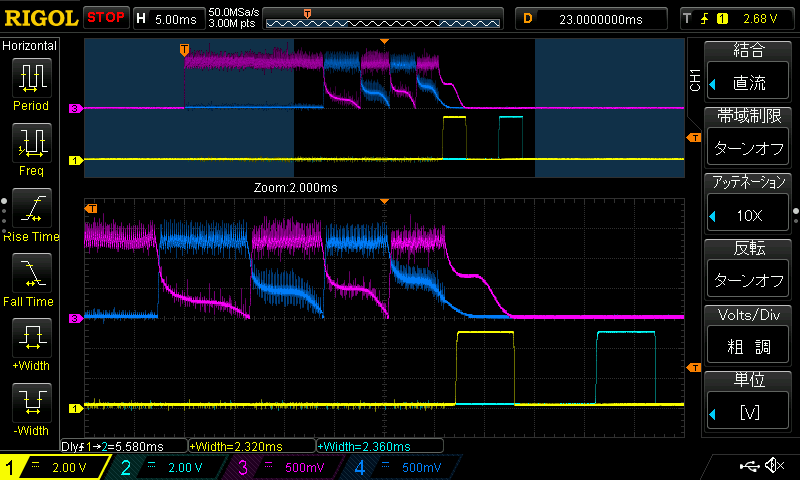Click the 50.0MSa/s sample rate readout

(x=234, y=12)
